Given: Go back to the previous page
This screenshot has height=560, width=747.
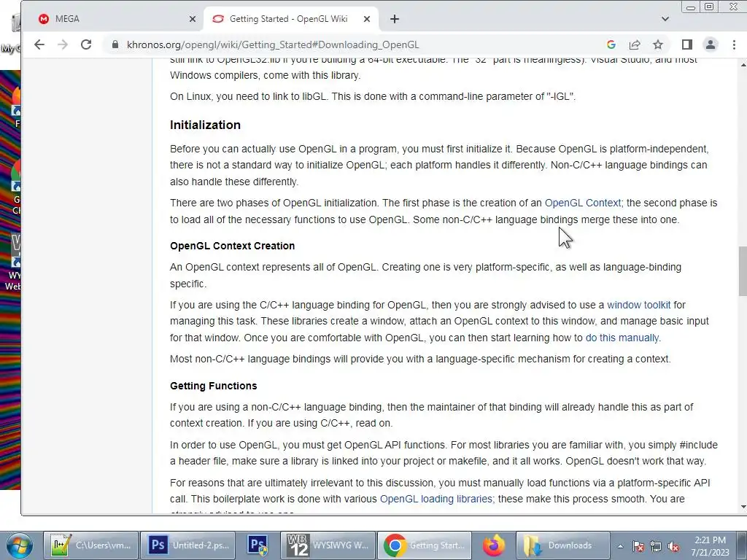Looking at the screenshot, I should (39, 44).
